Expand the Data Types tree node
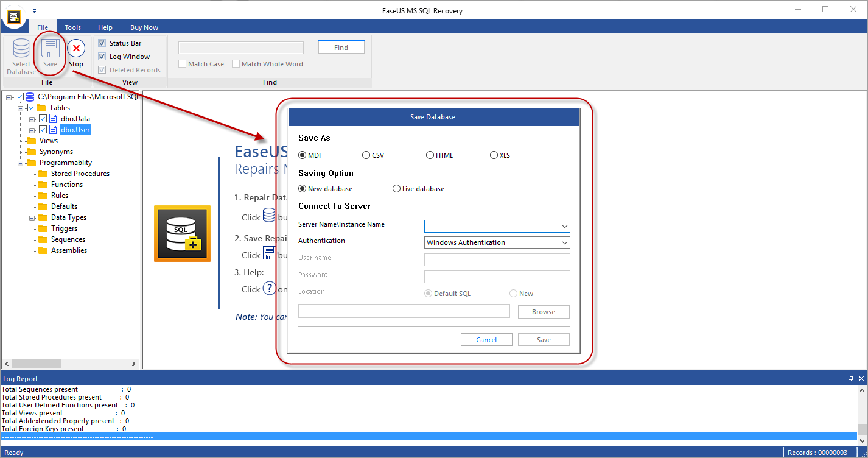Image resolution: width=868 pixels, height=458 pixels. point(32,217)
